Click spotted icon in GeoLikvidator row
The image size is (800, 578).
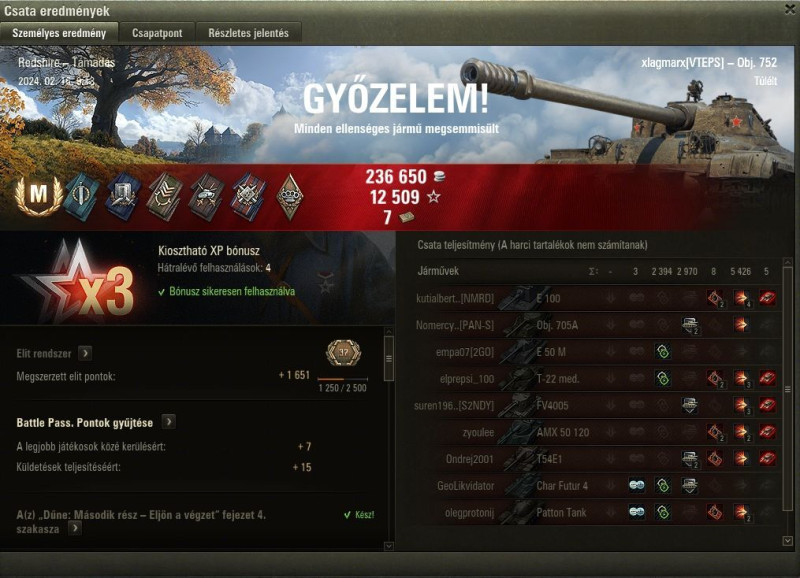click(x=636, y=485)
